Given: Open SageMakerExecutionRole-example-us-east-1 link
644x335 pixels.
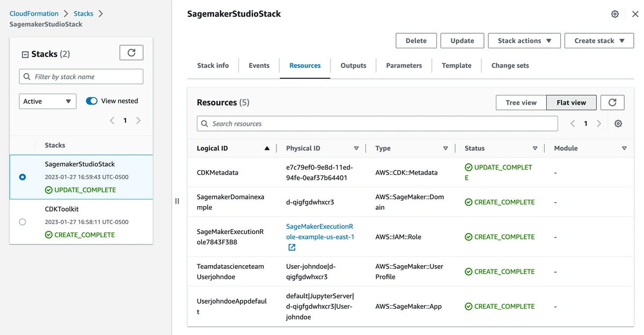Looking at the screenshot, I should click(320, 231).
